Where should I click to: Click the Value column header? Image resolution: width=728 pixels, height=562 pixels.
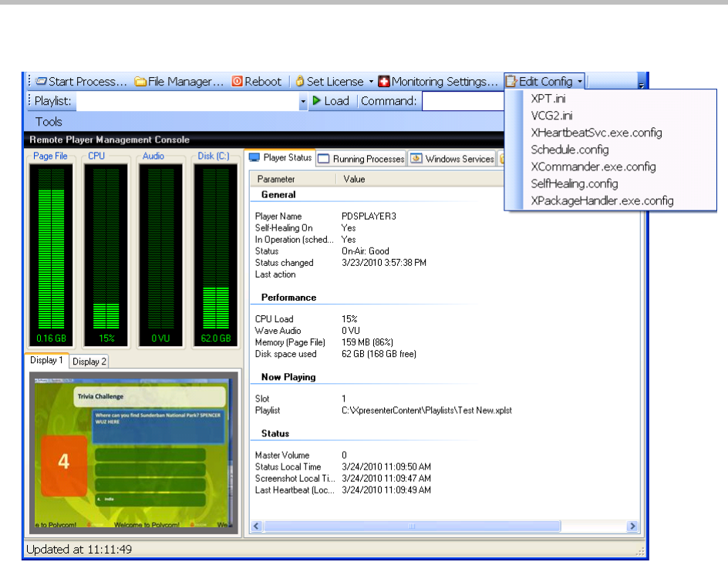tap(354, 179)
